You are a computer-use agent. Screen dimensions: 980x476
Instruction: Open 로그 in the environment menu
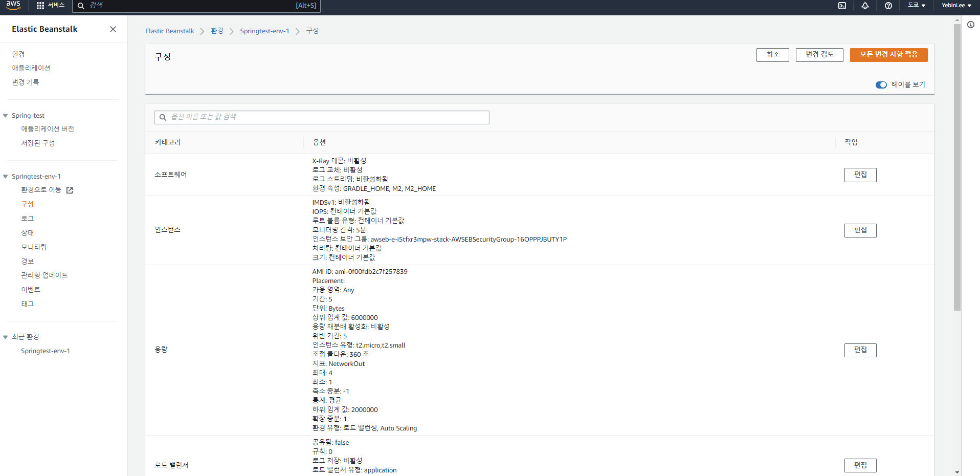point(28,219)
